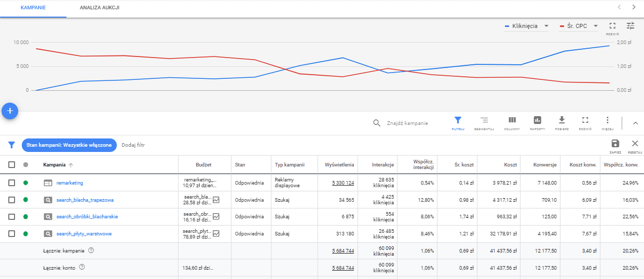The image size is (644, 279).
Task: Check the remarketing campaign checkbox
Action: click(11, 183)
